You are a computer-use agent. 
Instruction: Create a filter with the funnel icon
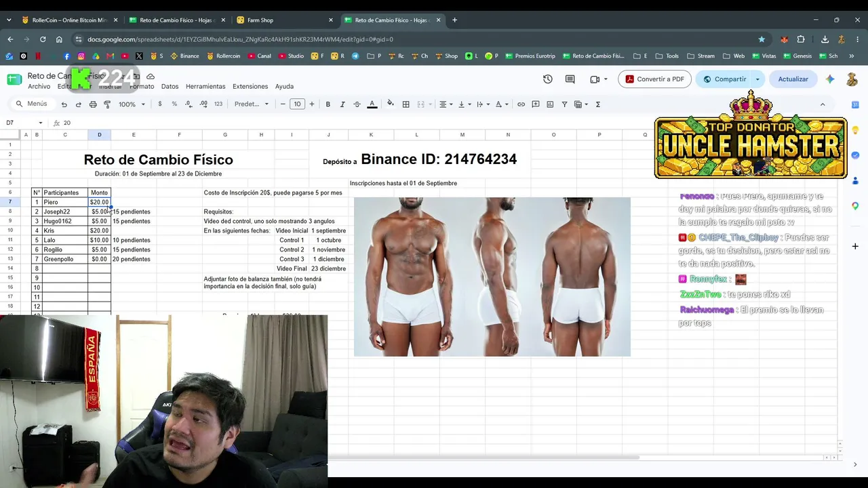coord(564,104)
